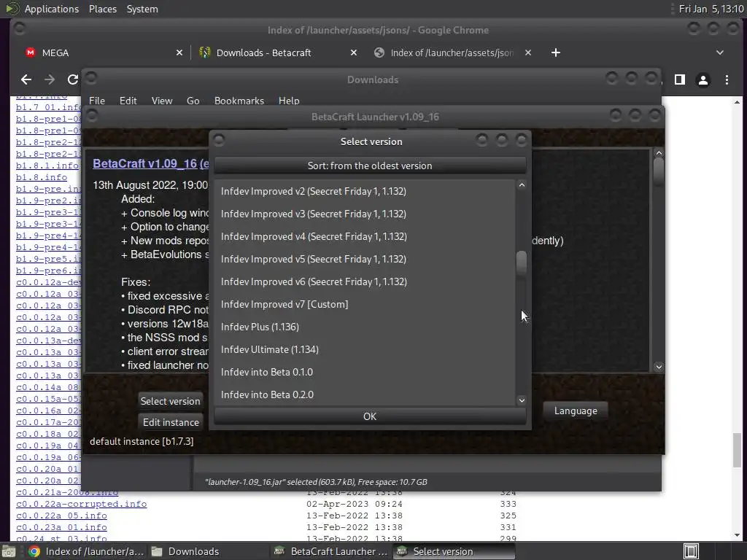The height and width of the screenshot is (560, 747).
Task: Click Chrome forward arrow button
Action: click(50, 79)
